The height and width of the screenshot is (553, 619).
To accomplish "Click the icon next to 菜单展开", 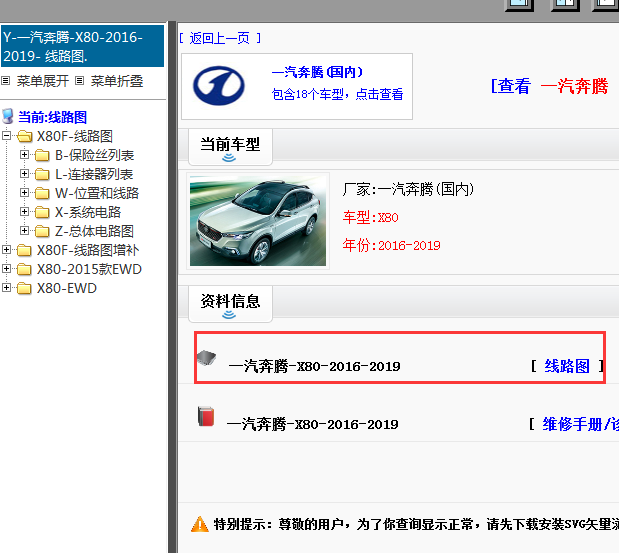I will [x=6, y=81].
